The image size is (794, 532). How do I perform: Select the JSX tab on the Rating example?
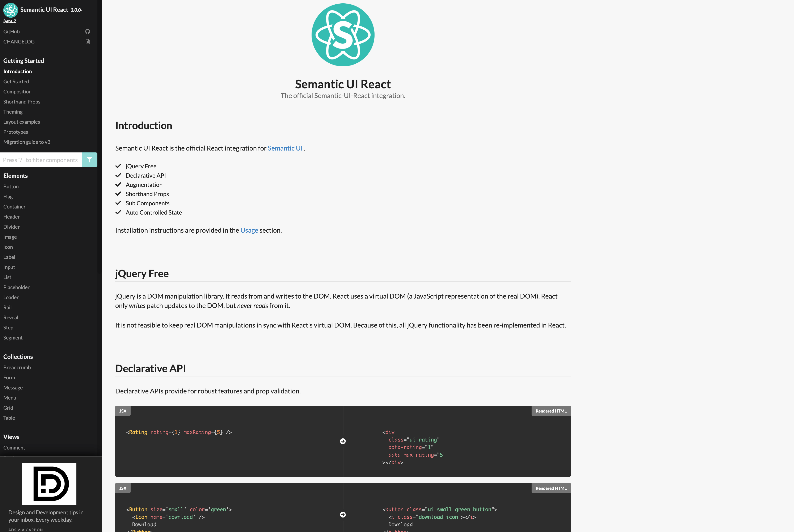123,411
